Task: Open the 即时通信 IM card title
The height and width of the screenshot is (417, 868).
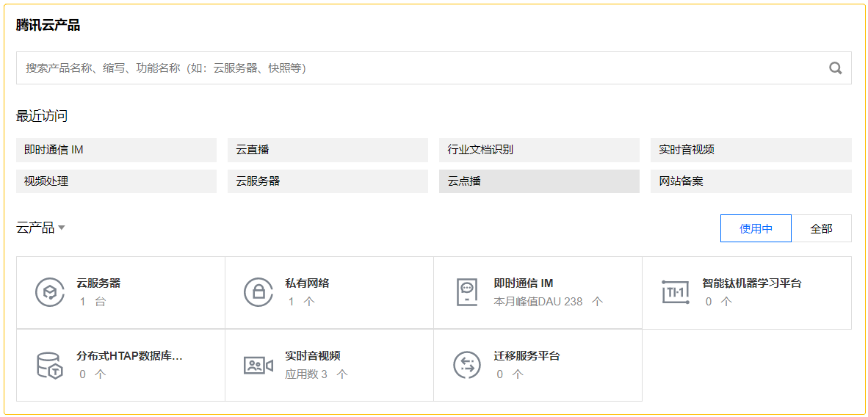Action: tap(523, 283)
